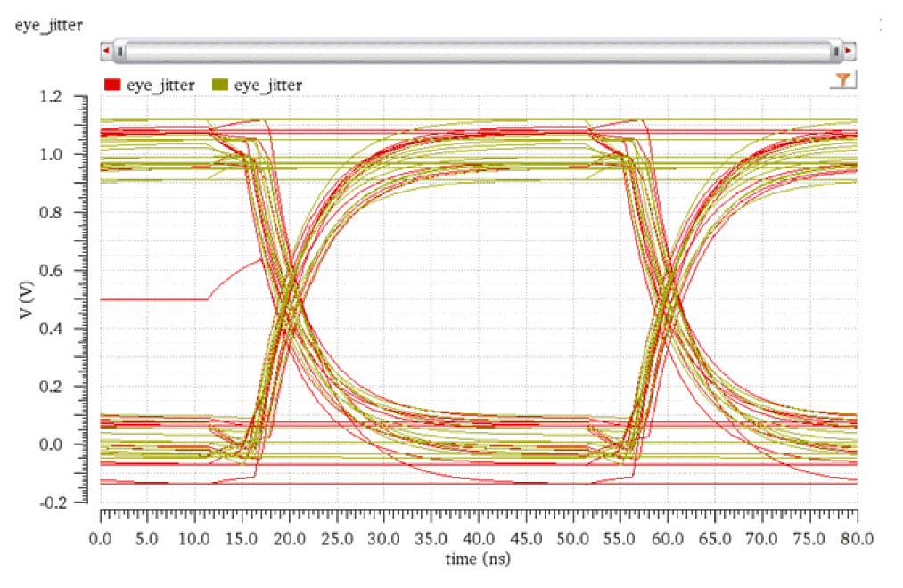Click the 80.0 tick label on time axis
Viewport: 903px width, 588px height.
coord(857,539)
